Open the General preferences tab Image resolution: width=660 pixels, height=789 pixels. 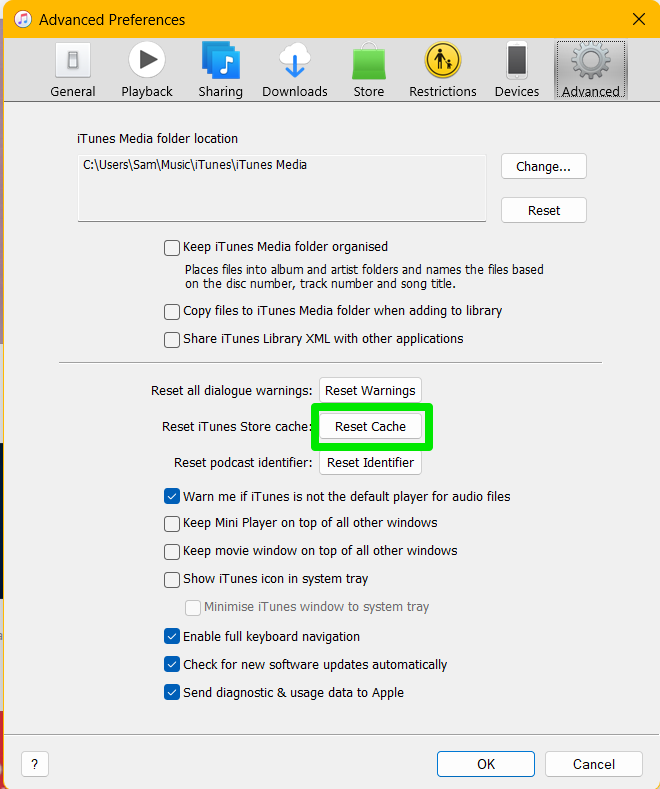pyautogui.click(x=72, y=70)
